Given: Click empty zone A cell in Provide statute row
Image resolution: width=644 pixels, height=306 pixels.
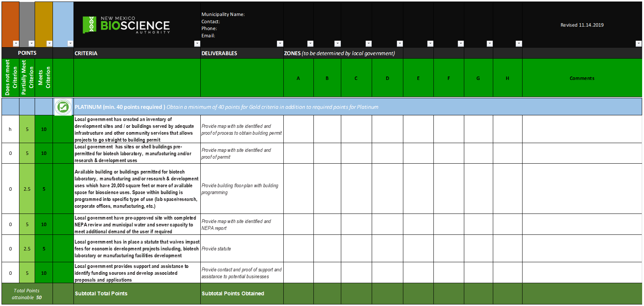Looking at the screenshot, I should pos(299,249).
